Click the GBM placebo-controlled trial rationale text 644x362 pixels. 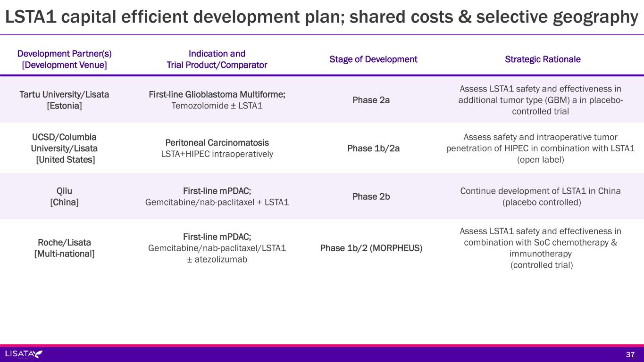[540, 100]
